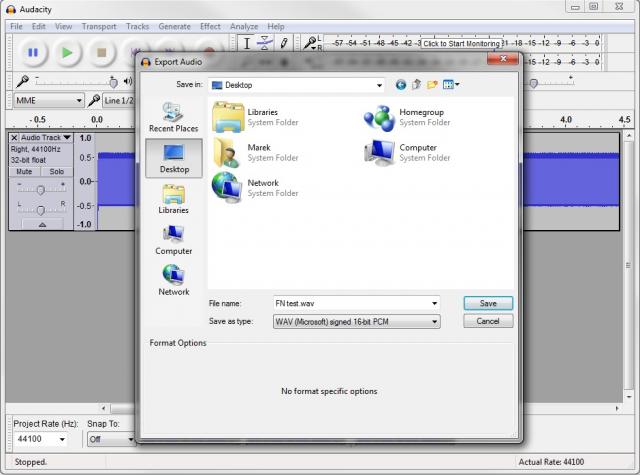This screenshot has width=640, height=475.
Task: Click the Export Audio dialog title icon
Action: click(x=146, y=62)
